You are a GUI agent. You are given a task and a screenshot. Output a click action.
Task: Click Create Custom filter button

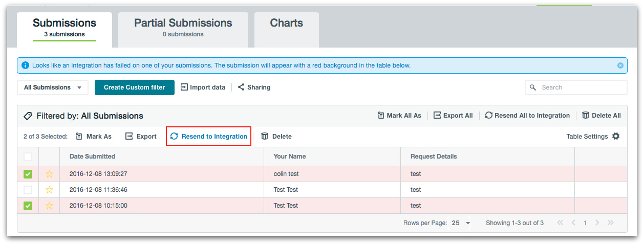coord(134,87)
